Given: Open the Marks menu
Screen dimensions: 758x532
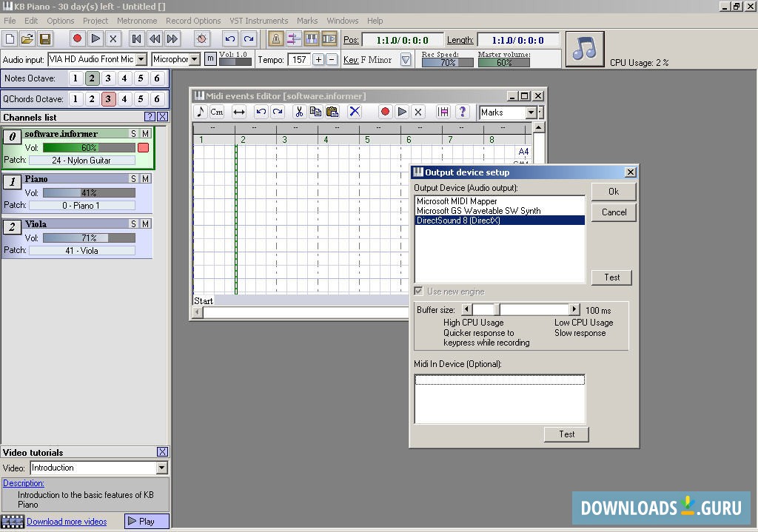Looking at the screenshot, I should tap(307, 21).
